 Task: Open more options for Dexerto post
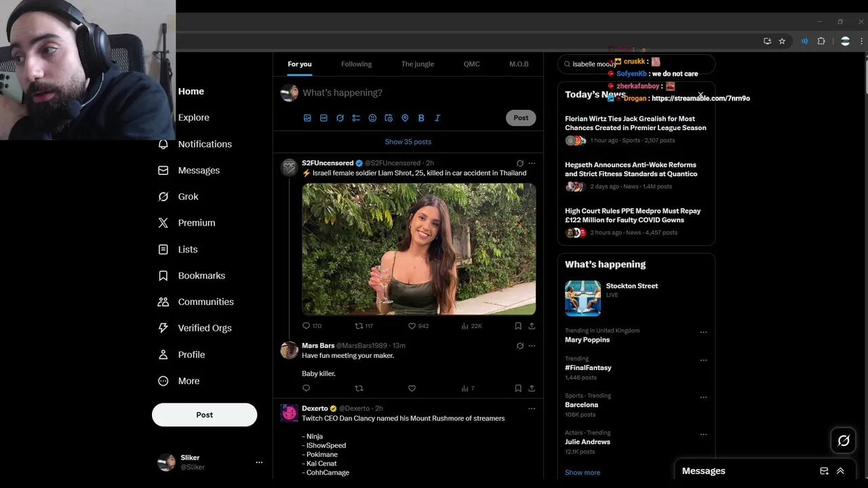coord(532,409)
